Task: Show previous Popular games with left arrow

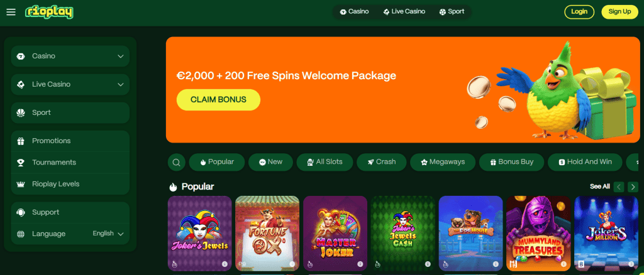Action: [619, 186]
